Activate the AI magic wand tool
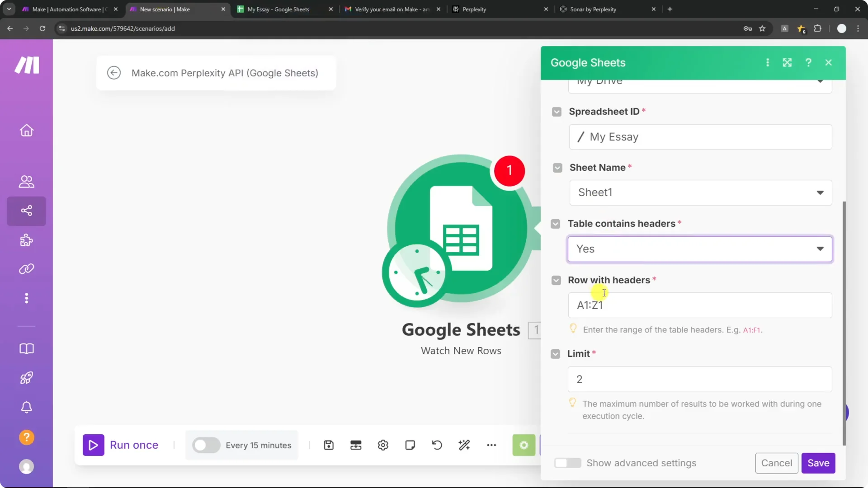The width and height of the screenshot is (868, 488). coord(464,445)
